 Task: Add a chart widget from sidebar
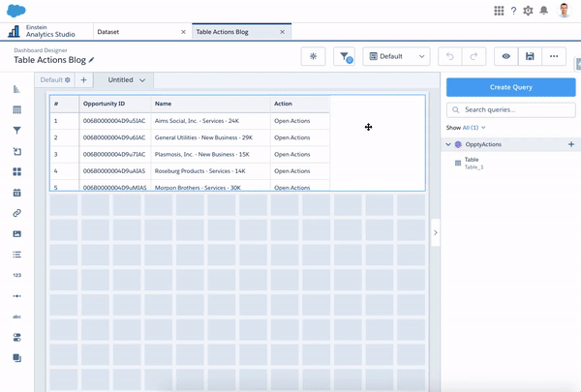pos(16,89)
